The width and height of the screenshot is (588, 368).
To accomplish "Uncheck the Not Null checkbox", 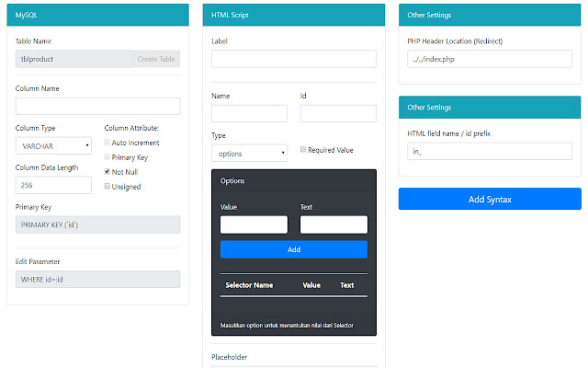I will [107, 172].
